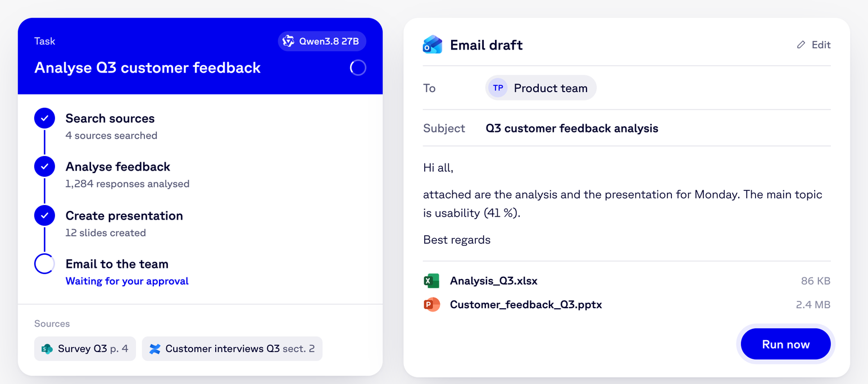Click the 'Subject' field label
Viewport: 868px width, 384px height.
444,128
